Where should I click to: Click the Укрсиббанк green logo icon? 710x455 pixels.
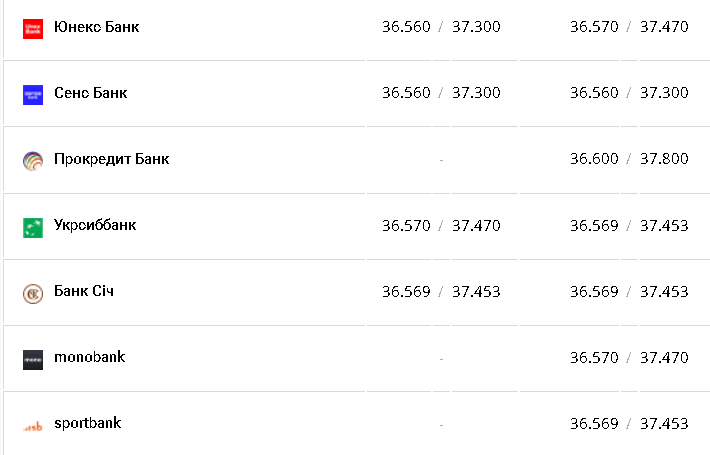pos(33,227)
